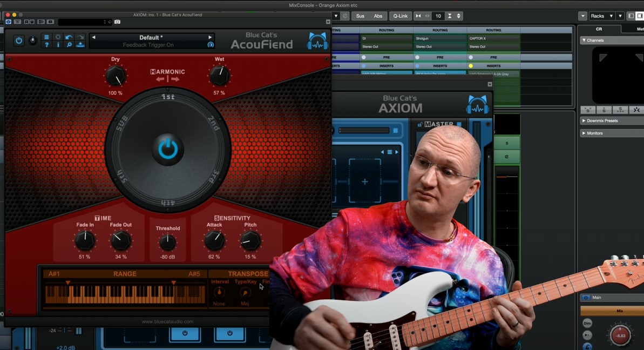The width and height of the screenshot is (644, 350).
Task: Redo change in AcouFiend toolbar
Action: point(80,37)
